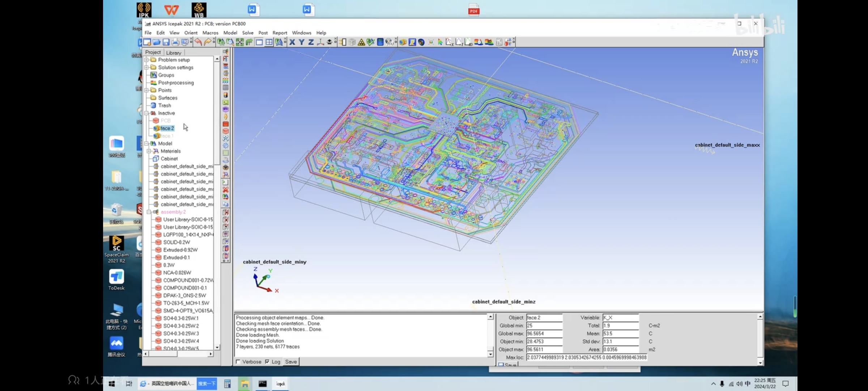Click the Undo arrow icon
This screenshot has height=391, width=868.
tap(198, 42)
